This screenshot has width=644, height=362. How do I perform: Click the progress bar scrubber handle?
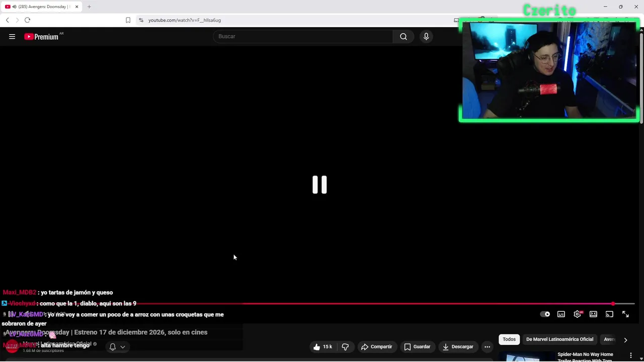(613, 304)
